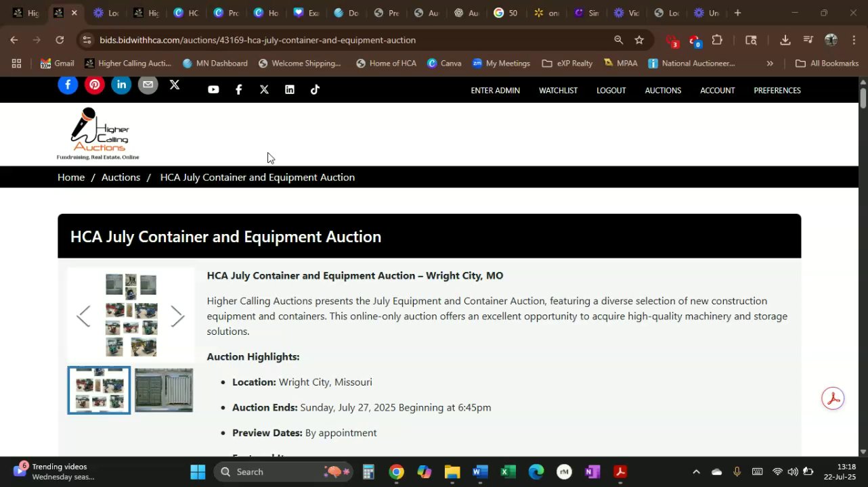Open WATCHLIST in the top menu
Viewport: 868px width, 487px height.
click(x=558, y=90)
